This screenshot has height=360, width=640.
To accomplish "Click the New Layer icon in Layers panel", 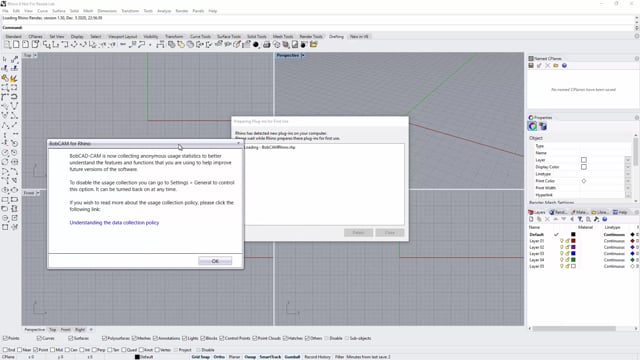I will pyautogui.click(x=531, y=219).
